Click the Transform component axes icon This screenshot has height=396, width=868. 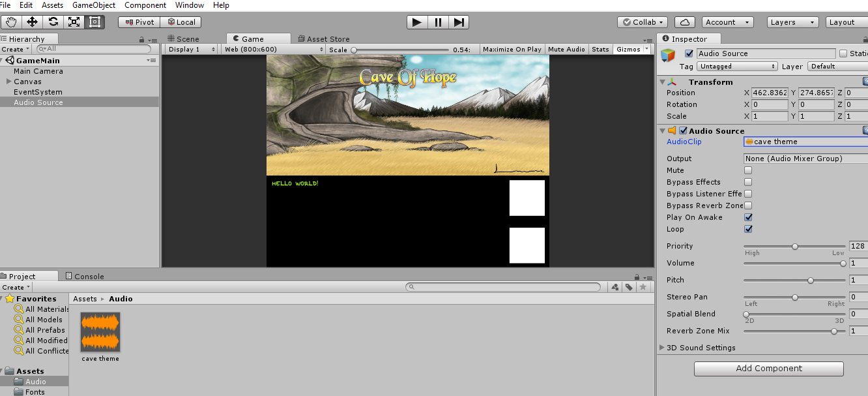[x=673, y=82]
